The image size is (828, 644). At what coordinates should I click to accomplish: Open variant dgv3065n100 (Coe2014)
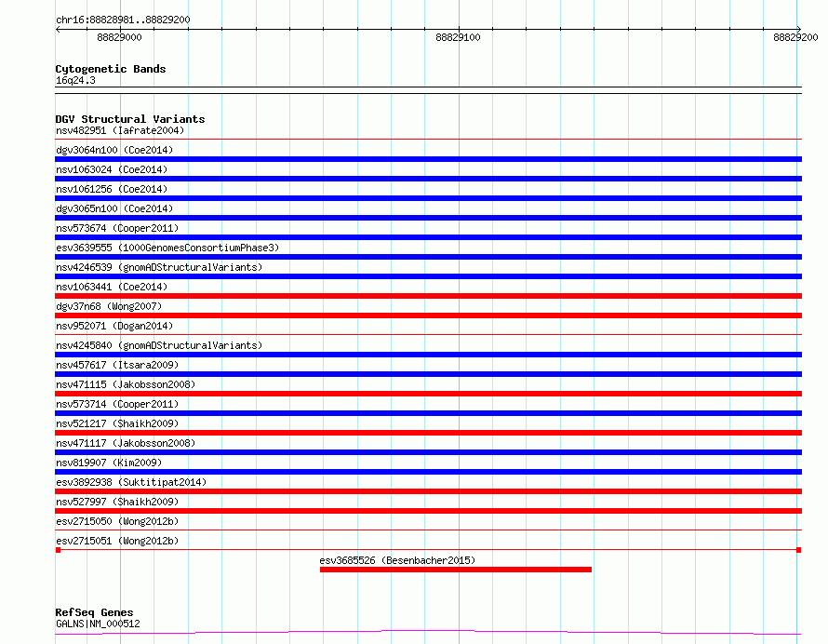click(114, 208)
